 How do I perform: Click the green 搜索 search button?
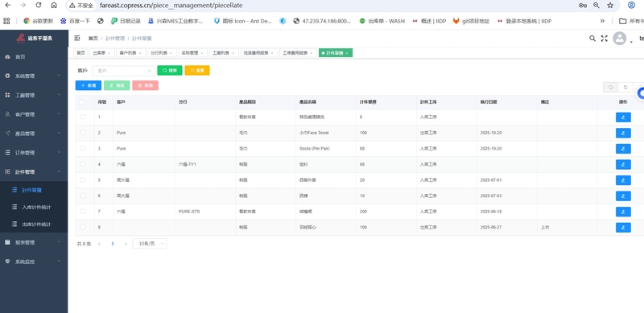[170, 70]
